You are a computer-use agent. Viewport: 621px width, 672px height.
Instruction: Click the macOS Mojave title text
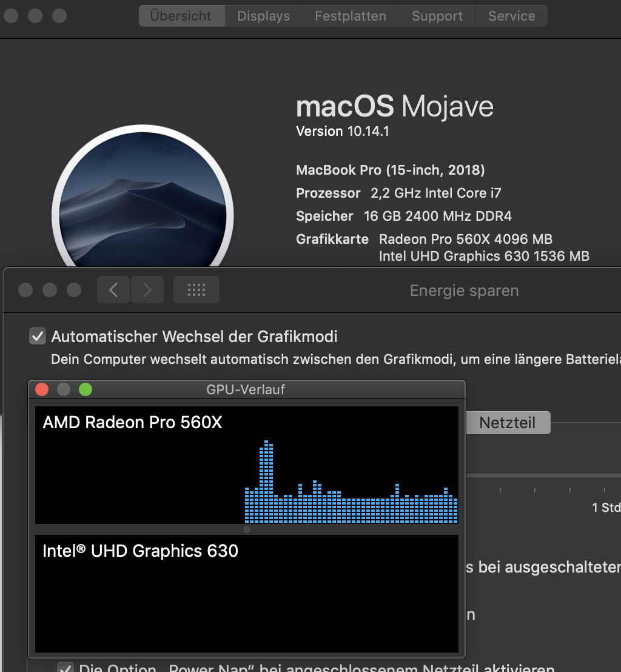point(395,107)
